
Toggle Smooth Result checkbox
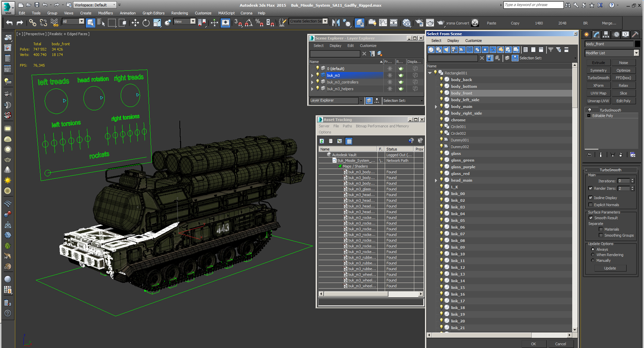[590, 218]
